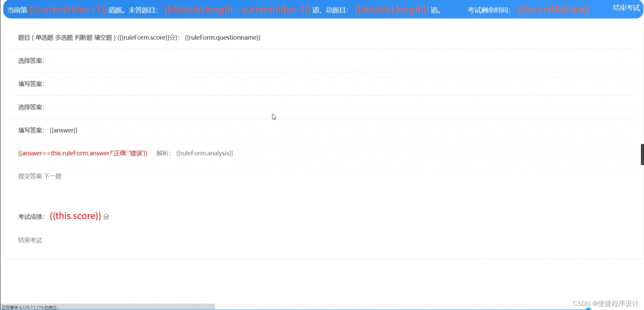Select the {{ruleForm.questionname}} question text
The height and width of the screenshot is (310, 644).
pyautogui.click(x=222, y=38)
